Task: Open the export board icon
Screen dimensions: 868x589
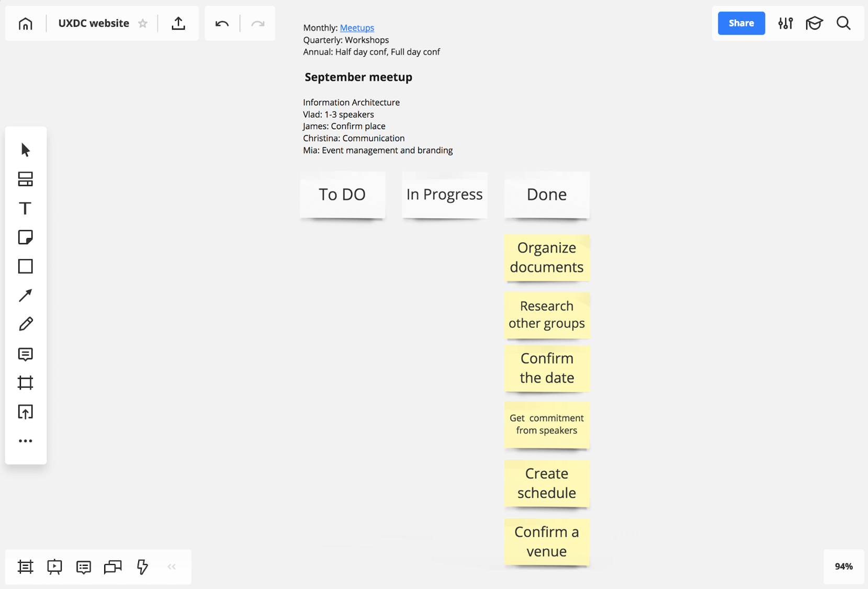Action: click(x=178, y=24)
